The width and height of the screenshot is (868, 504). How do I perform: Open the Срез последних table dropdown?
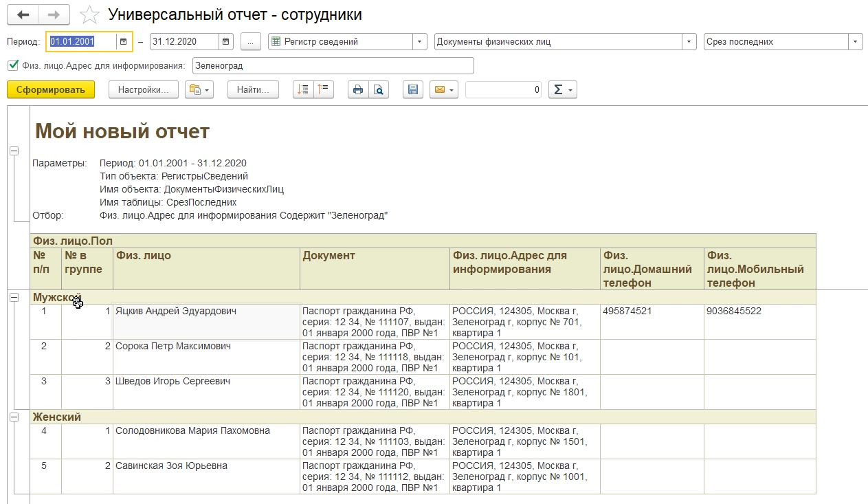(856, 41)
